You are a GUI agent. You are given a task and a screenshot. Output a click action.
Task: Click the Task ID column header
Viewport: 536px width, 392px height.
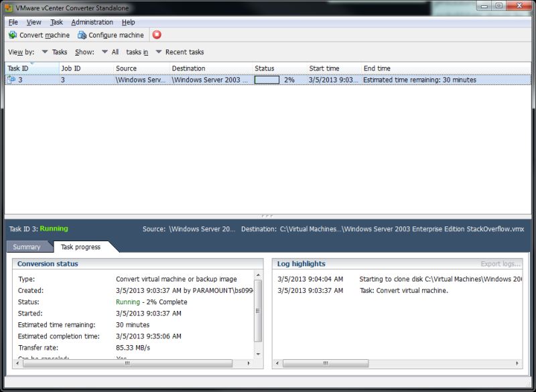coord(17,68)
